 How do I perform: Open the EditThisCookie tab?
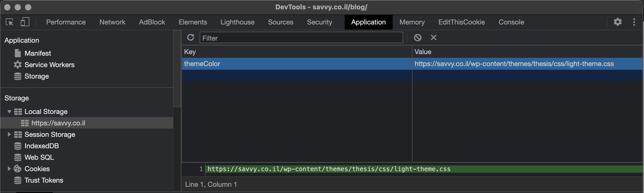point(461,22)
